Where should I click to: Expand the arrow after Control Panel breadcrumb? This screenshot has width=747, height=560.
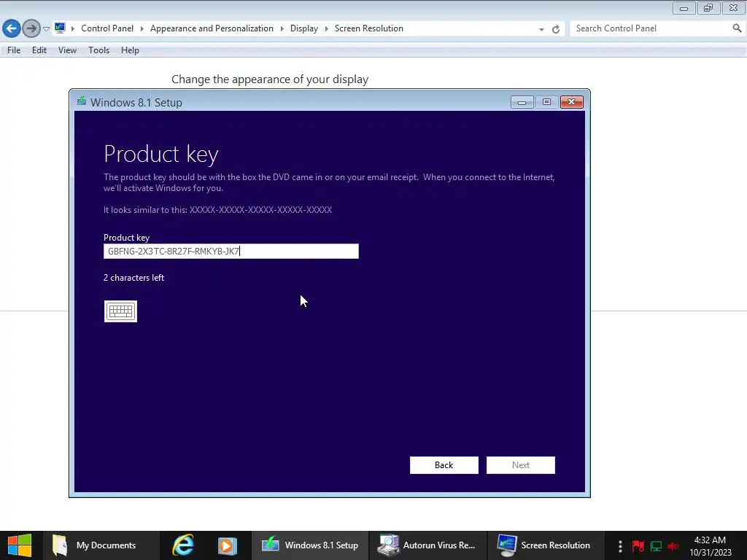(x=142, y=28)
